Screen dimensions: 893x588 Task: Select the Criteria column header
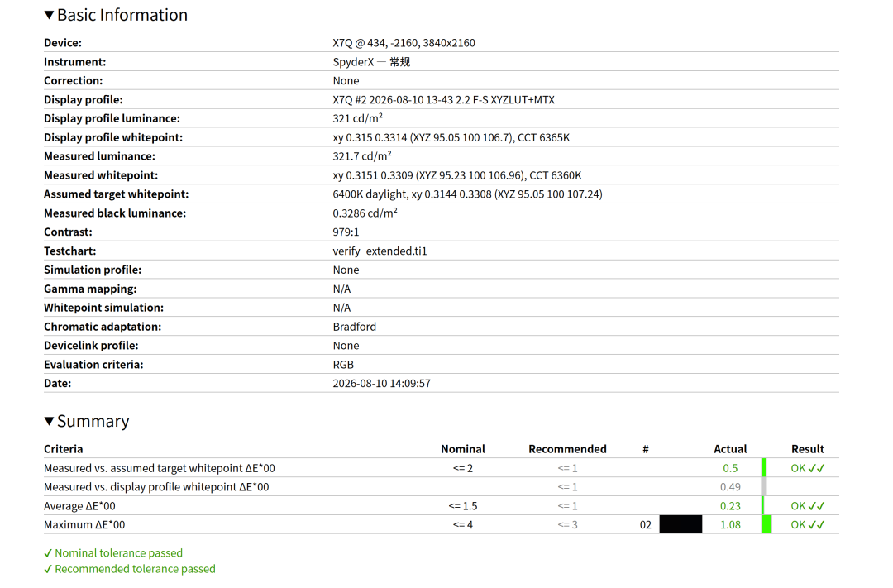63,449
